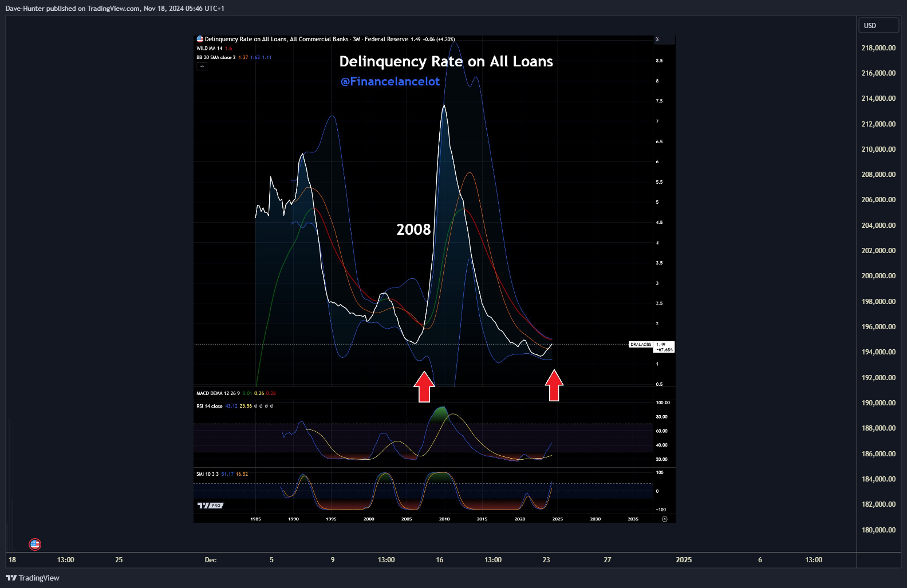Viewport: 907px width, 588px height.
Task: Click the -100 SMI scale label
Action: click(661, 510)
